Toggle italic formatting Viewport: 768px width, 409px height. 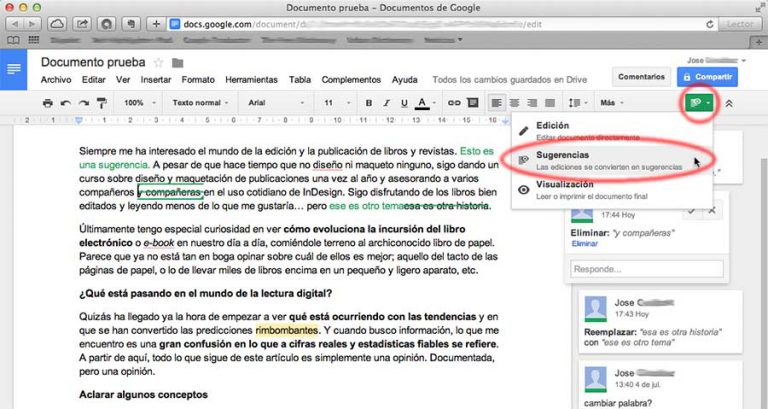[x=386, y=103]
